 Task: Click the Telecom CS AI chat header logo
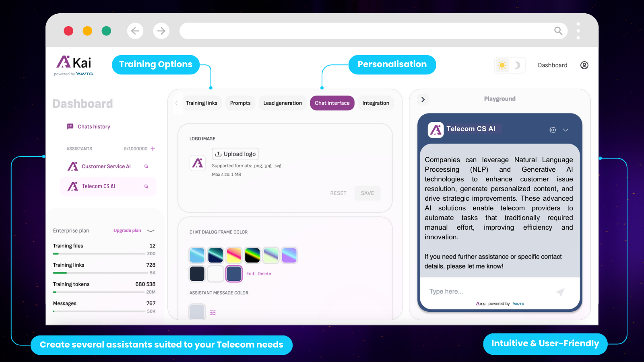click(x=436, y=130)
